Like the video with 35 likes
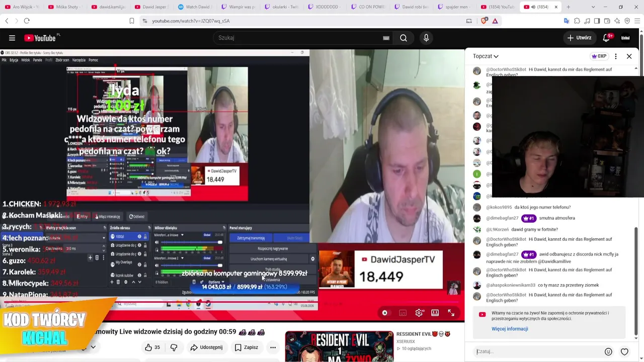Image resolution: width=644 pixels, height=362 pixels. pyautogui.click(x=152, y=347)
